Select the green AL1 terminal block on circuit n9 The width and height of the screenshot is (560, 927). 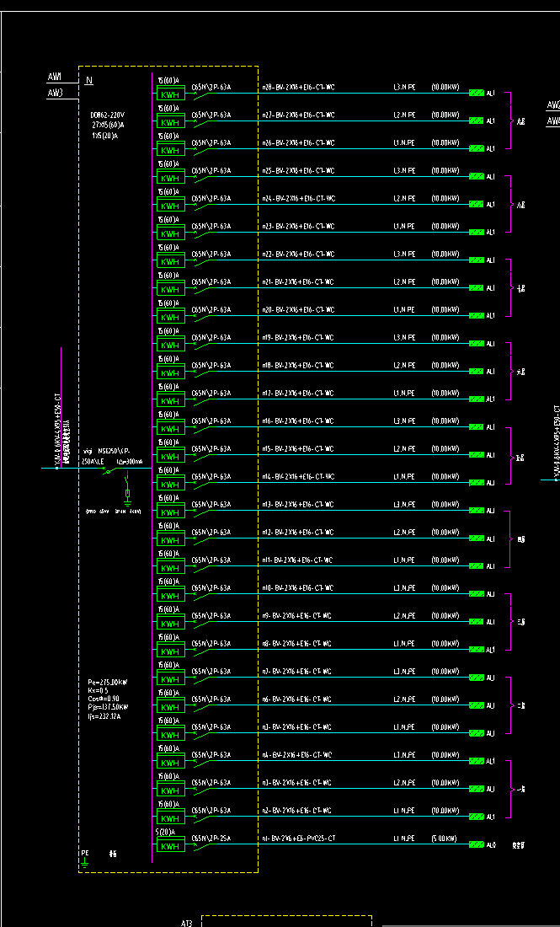tap(477, 622)
